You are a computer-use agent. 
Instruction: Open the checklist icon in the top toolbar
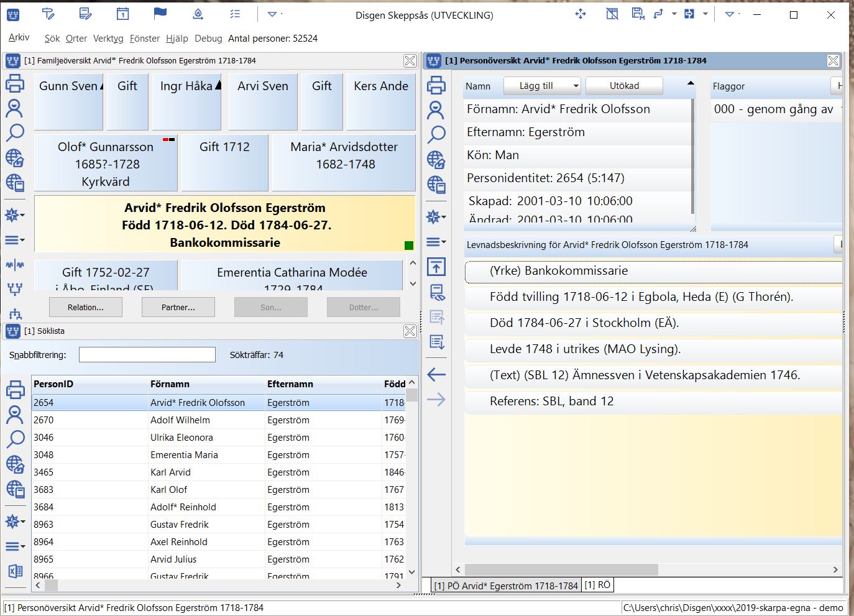tap(235, 14)
